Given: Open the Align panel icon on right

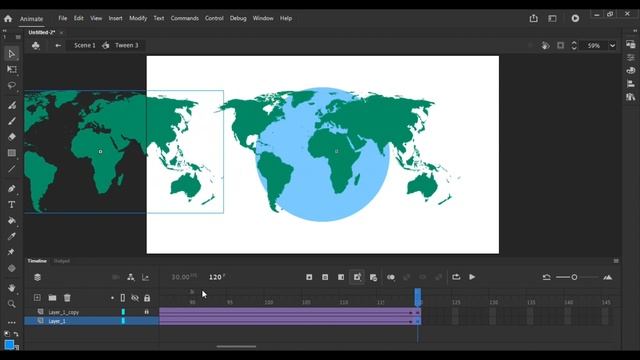Looking at the screenshot, I should (x=631, y=83).
